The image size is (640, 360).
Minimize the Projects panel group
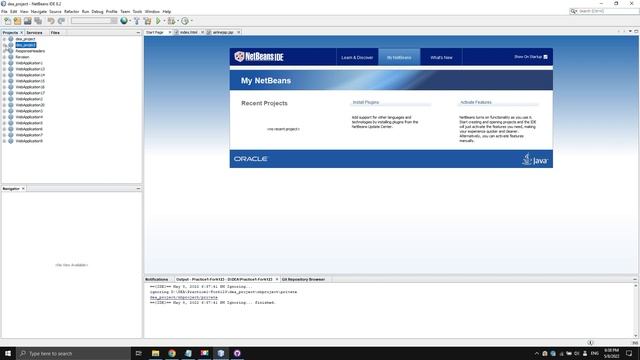[138, 32]
